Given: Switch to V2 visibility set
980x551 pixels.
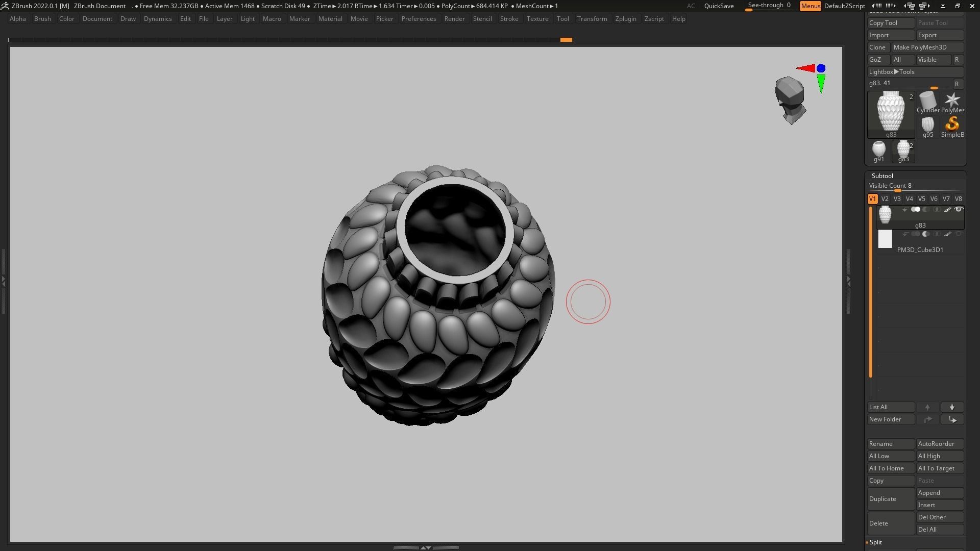Looking at the screenshot, I should coord(885,199).
